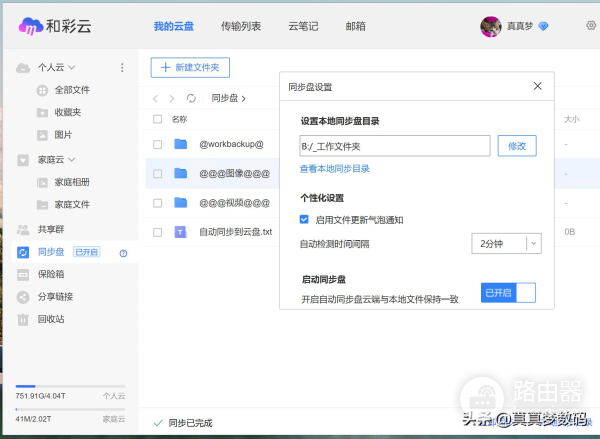Click the local sync directory path field
Viewport: 600px width, 439px height.
395,146
